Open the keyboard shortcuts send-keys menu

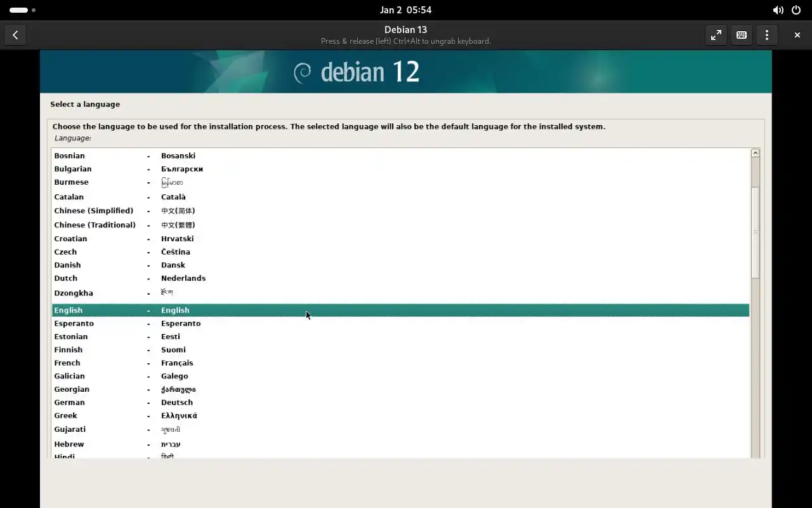point(742,35)
